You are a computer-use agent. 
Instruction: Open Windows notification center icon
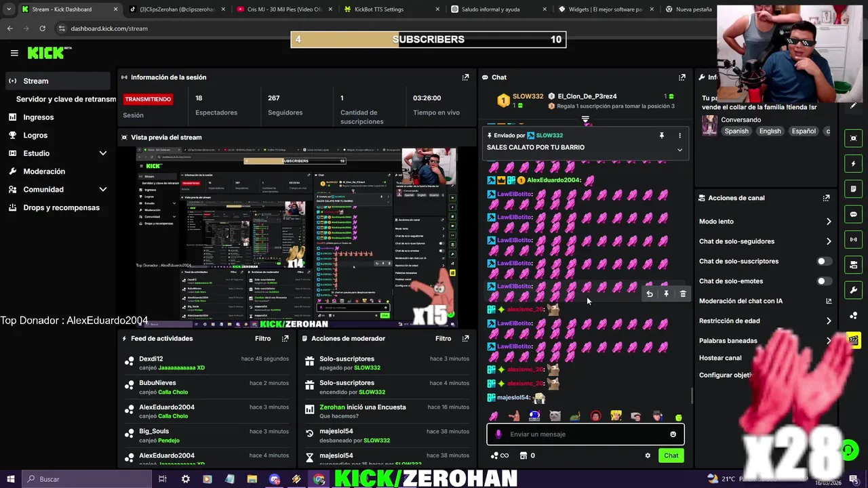pyautogui.click(x=853, y=479)
